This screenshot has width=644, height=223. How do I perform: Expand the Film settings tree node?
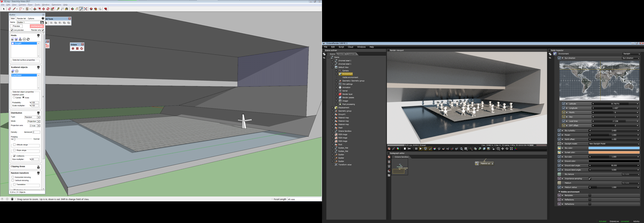click(x=336, y=84)
